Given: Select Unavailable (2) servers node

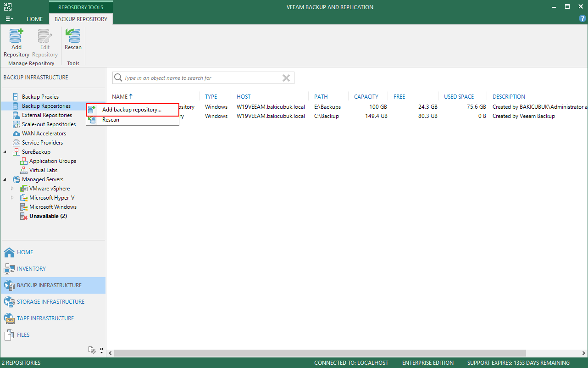Looking at the screenshot, I should [x=48, y=216].
